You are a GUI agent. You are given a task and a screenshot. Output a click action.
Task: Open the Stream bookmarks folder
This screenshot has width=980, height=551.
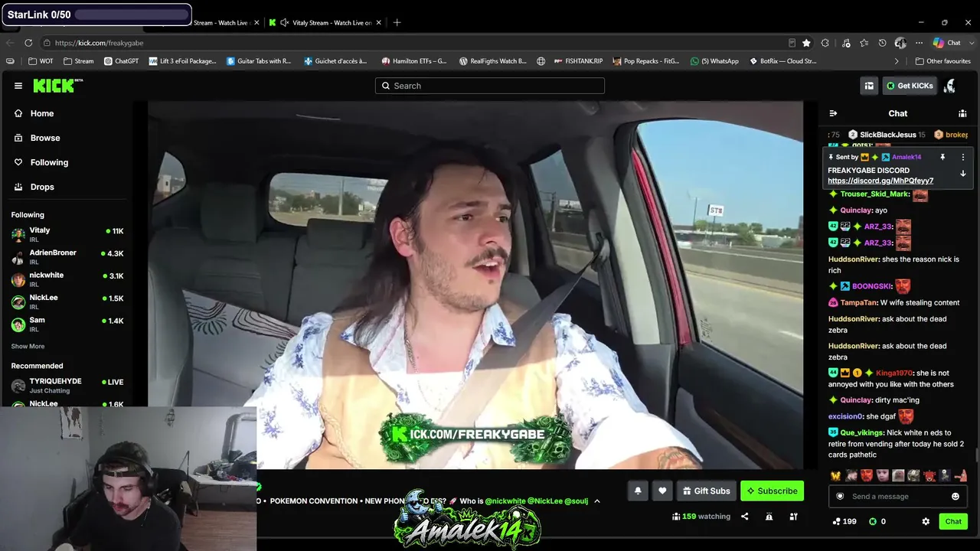[78, 61]
